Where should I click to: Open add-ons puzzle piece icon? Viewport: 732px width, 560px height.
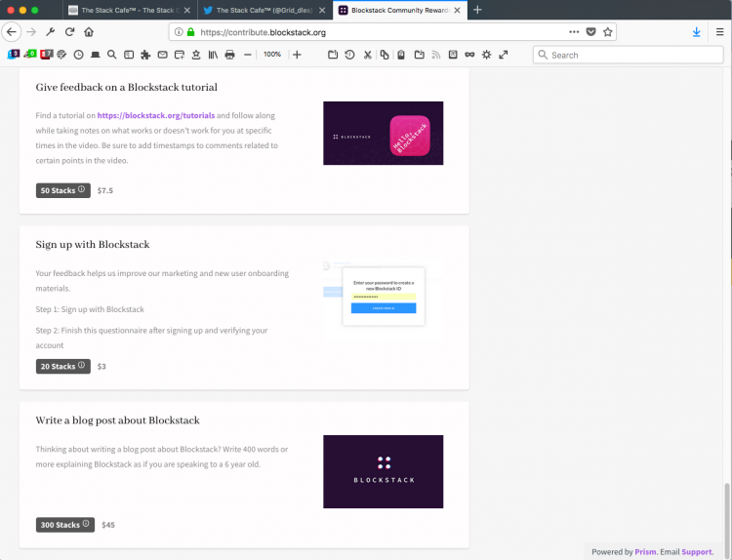click(145, 55)
